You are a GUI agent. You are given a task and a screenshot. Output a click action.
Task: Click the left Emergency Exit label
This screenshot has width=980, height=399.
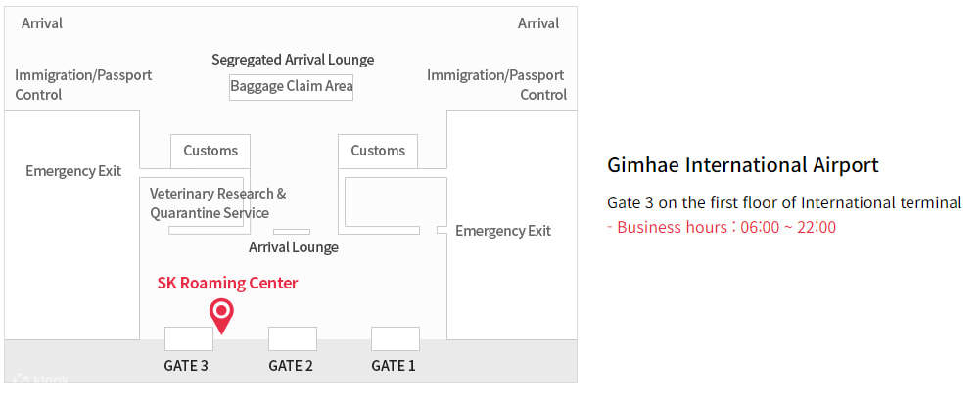coord(73,171)
